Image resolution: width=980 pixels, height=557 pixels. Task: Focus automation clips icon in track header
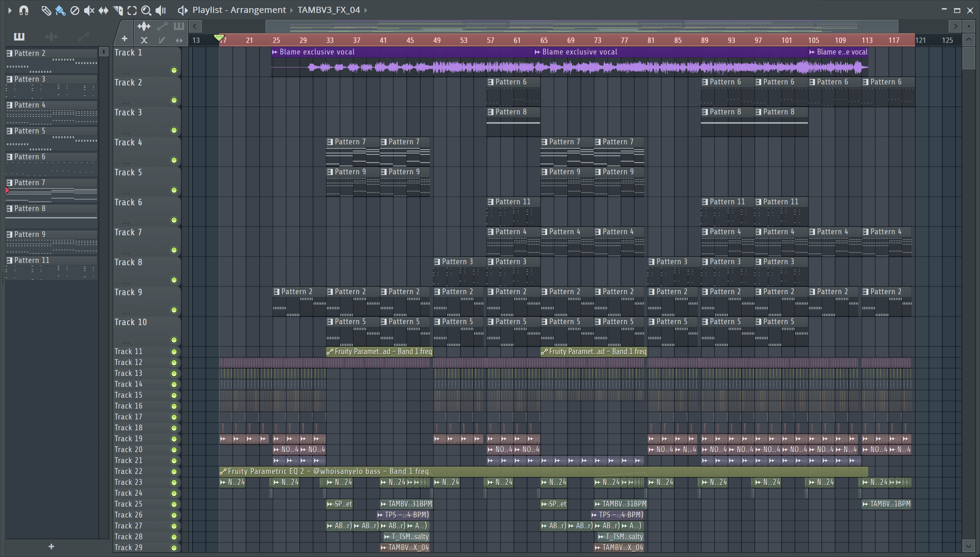click(162, 26)
